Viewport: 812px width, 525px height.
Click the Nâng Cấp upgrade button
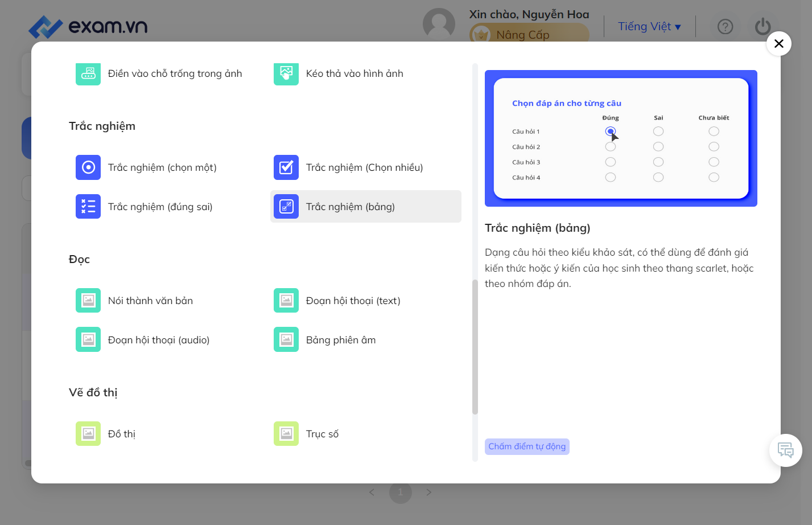[x=529, y=35]
